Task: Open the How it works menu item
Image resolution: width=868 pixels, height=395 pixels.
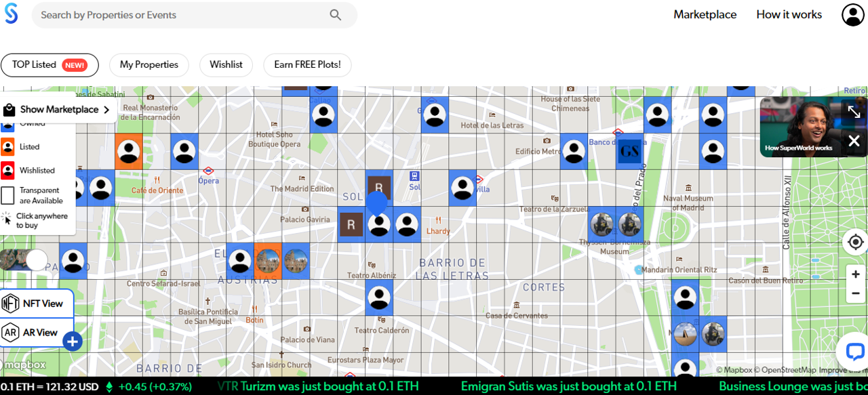Action: tap(789, 15)
